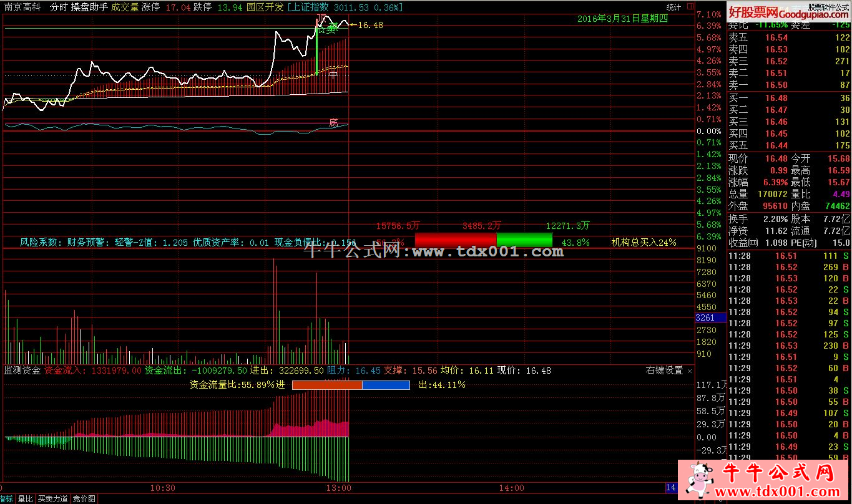This screenshot has height=504, width=852.
Task: Switch to the 指标 tab at bottom
Action: pos(6,499)
